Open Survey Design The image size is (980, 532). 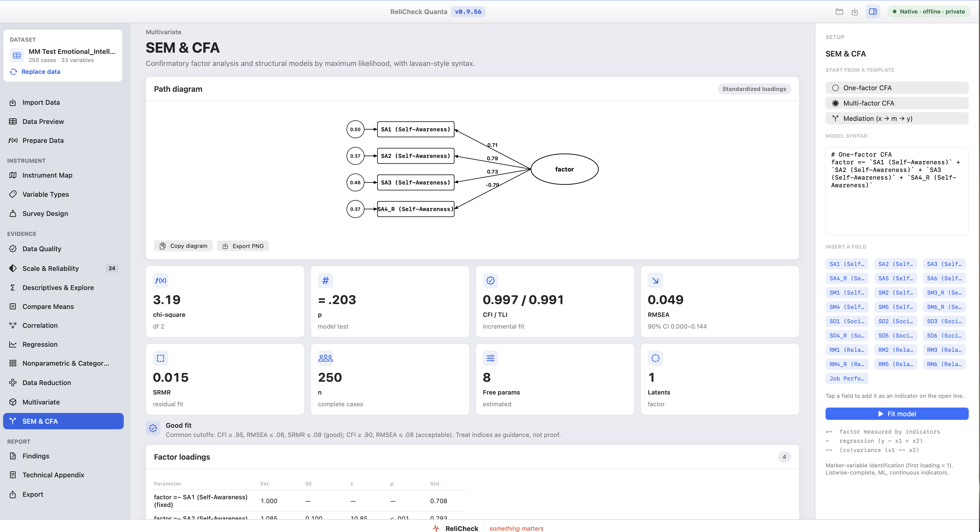63,214
